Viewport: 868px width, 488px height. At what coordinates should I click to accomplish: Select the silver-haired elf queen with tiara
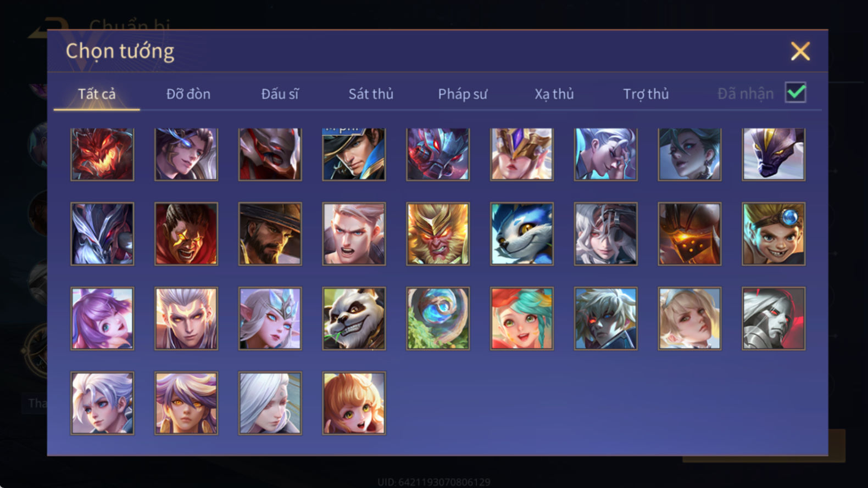pos(270,318)
